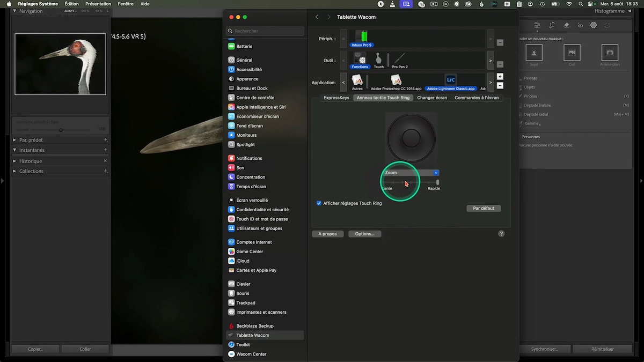Switch to Commandes à l'écran tab
Image resolution: width=644 pixels, height=362 pixels.
click(x=477, y=98)
